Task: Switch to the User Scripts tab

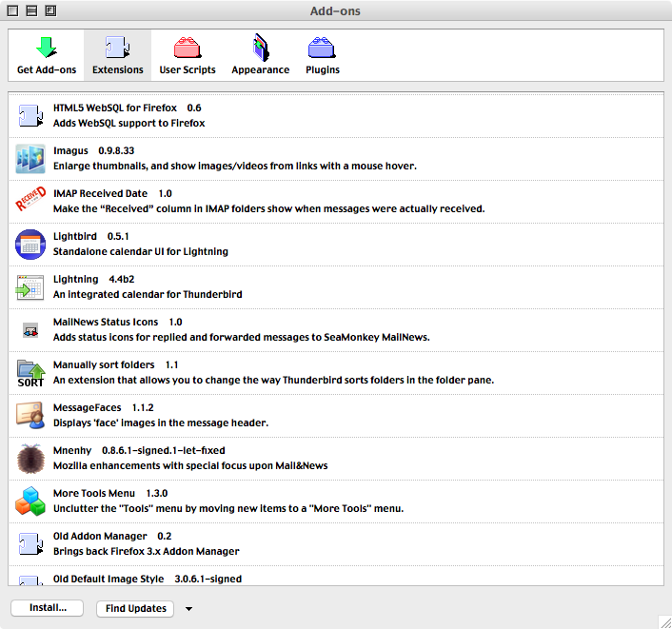Action: [x=187, y=55]
